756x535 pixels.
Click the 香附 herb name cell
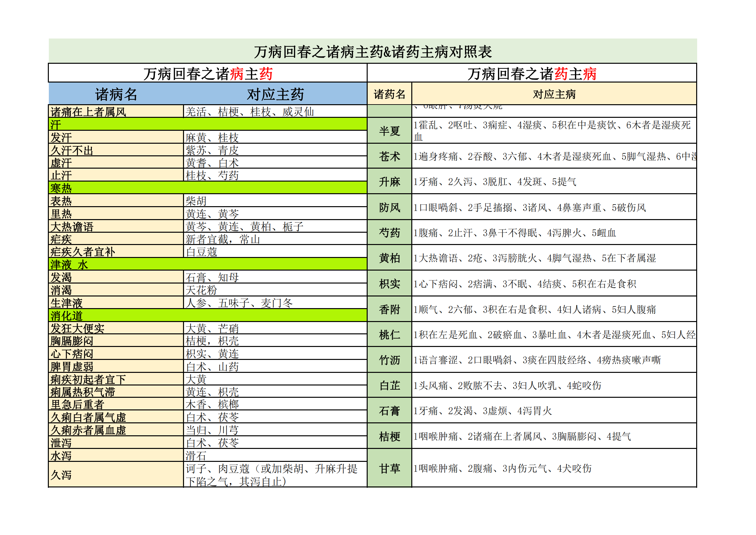point(390,309)
